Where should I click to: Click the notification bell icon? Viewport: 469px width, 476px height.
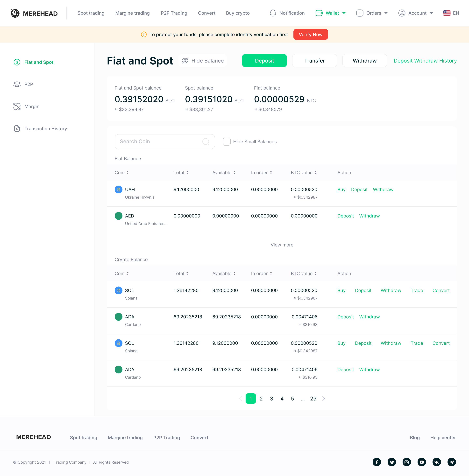(x=273, y=13)
